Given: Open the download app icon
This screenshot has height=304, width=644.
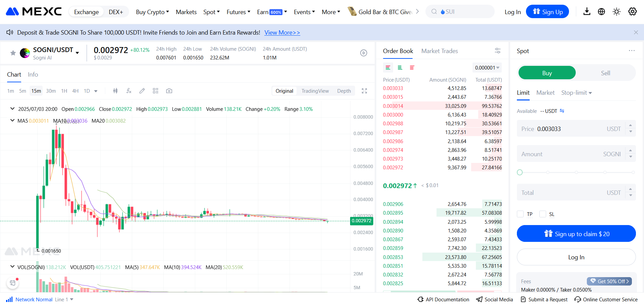Looking at the screenshot, I should pos(587,12).
